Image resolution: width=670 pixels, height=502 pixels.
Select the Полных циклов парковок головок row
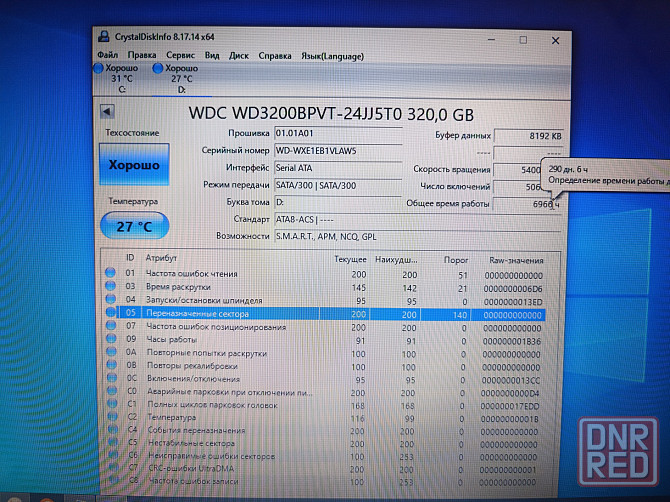click(325, 405)
